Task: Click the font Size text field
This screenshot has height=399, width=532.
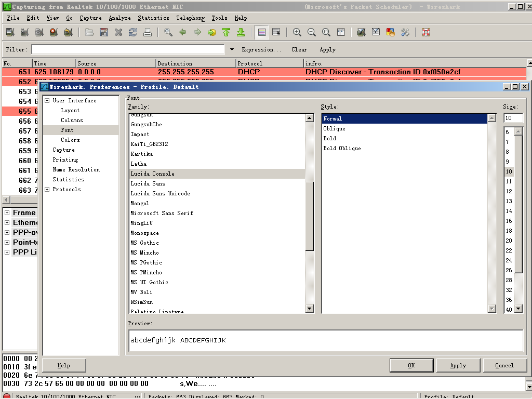Action: (513, 118)
